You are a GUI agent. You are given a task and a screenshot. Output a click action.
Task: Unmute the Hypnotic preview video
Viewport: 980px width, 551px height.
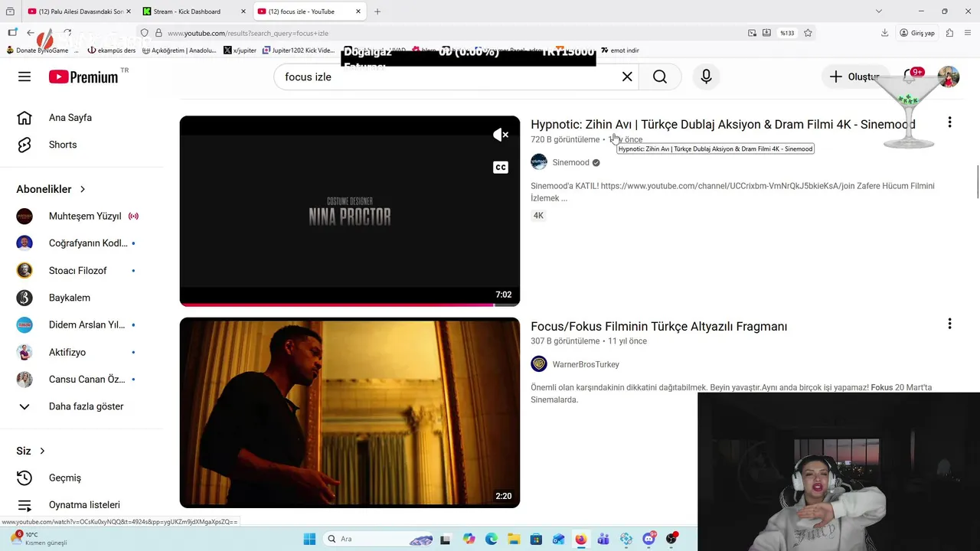pyautogui.click(x=501, y=135)
